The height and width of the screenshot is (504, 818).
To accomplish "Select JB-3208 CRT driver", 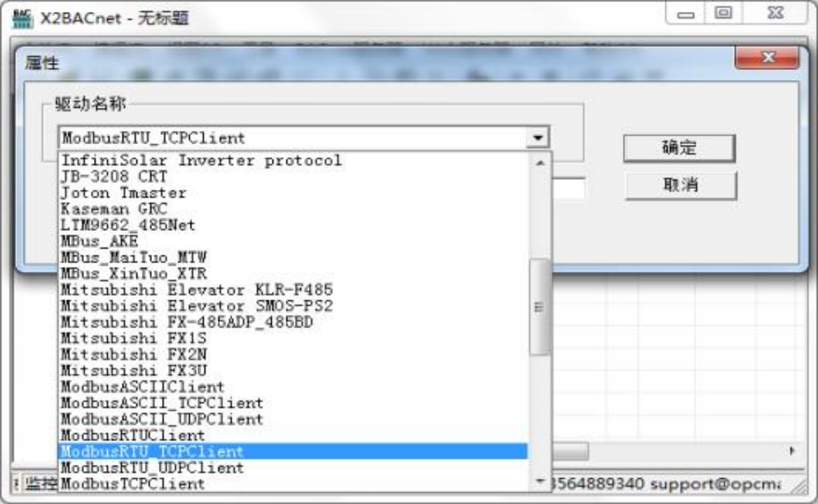I will pyautogui.click(x=293, y=176).
